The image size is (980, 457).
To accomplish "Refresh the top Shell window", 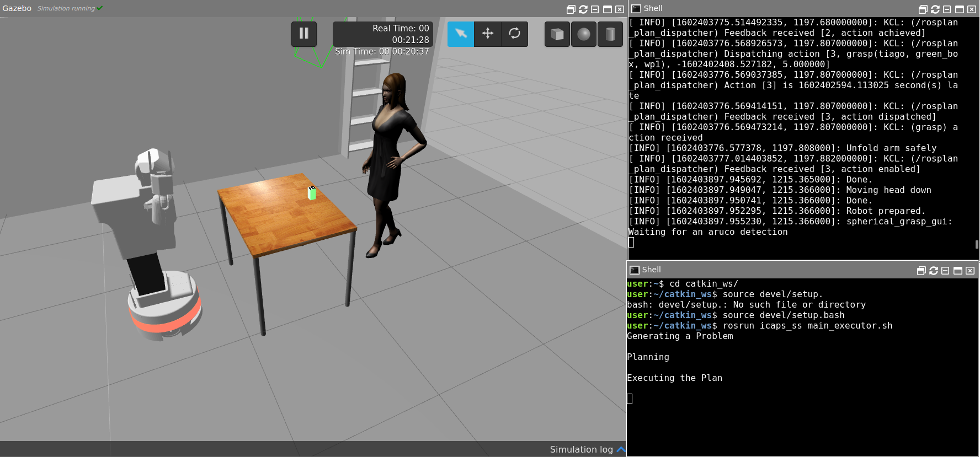I will 935,9.
